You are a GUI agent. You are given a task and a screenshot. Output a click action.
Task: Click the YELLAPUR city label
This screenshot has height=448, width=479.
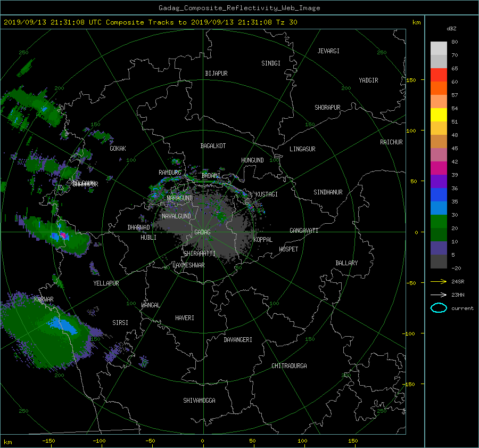coord(106,283)
